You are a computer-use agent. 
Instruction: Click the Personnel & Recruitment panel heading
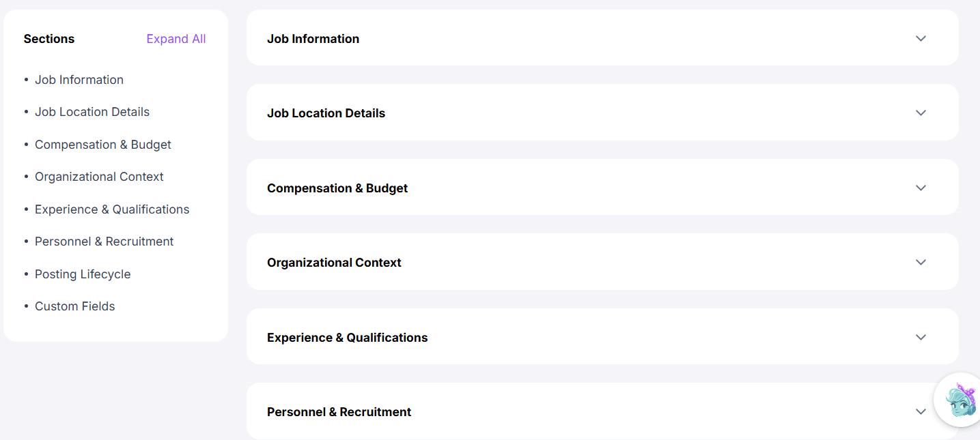click(339, 412)
